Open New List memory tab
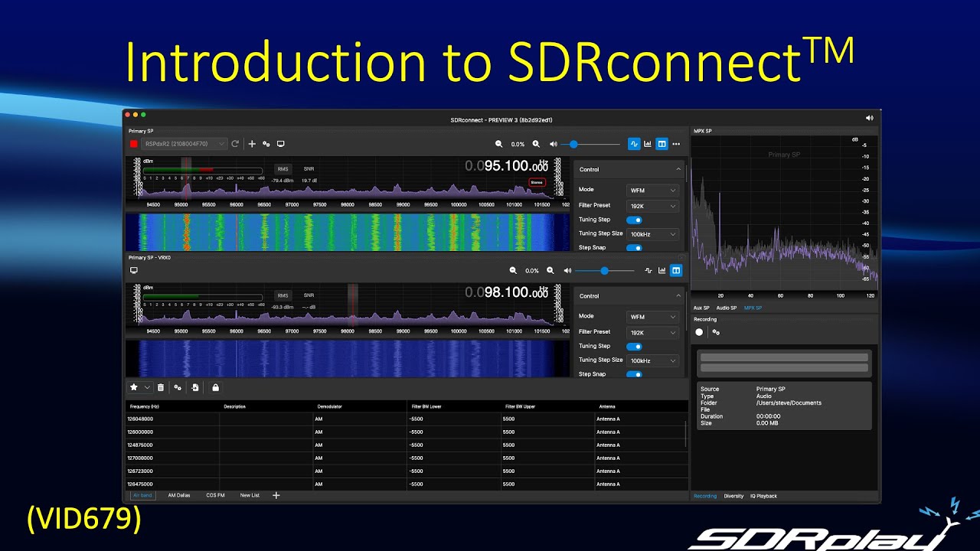The width and height of the screenshot is (980, 551). (250, 495)
